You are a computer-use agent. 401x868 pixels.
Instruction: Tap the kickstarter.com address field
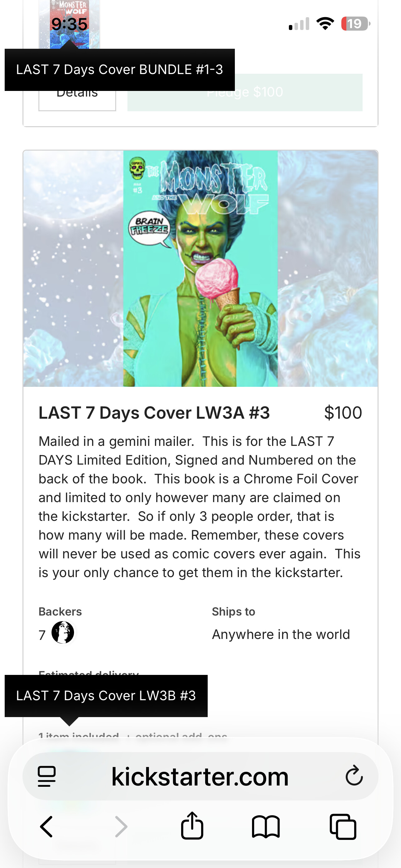pyautogui.click(x=200, y=776)
